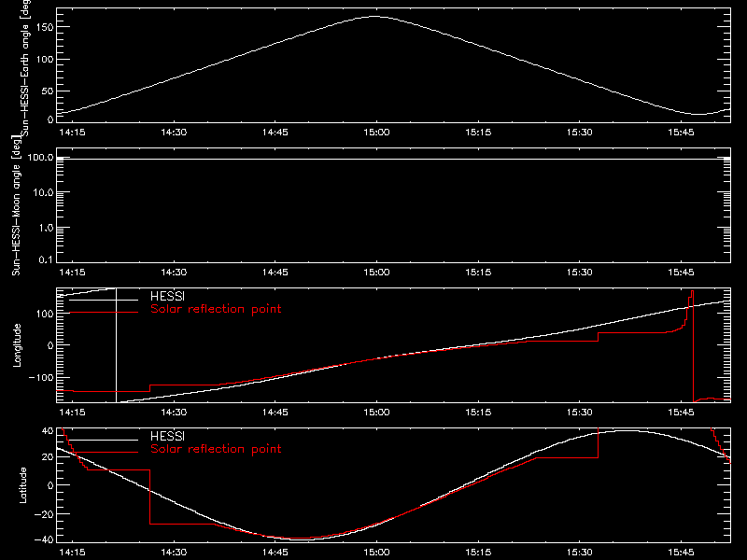Click 15:00 tick under Moon angle plot
This screenshot has width=747, height=560.
coord(376,273)
